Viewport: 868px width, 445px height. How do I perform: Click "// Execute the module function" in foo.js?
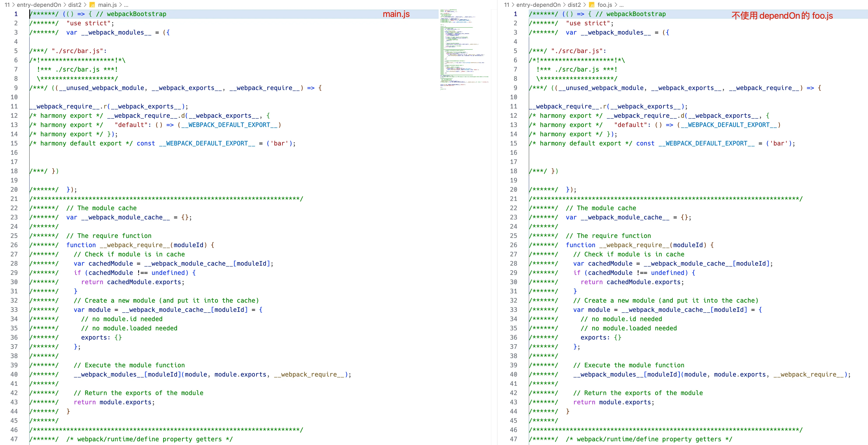click(x=628, y=365)
